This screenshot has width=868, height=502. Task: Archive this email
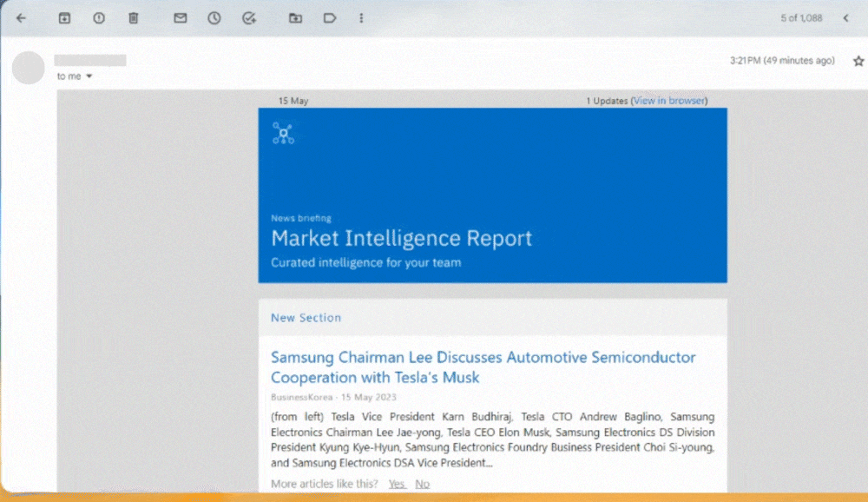pos(64,18)
